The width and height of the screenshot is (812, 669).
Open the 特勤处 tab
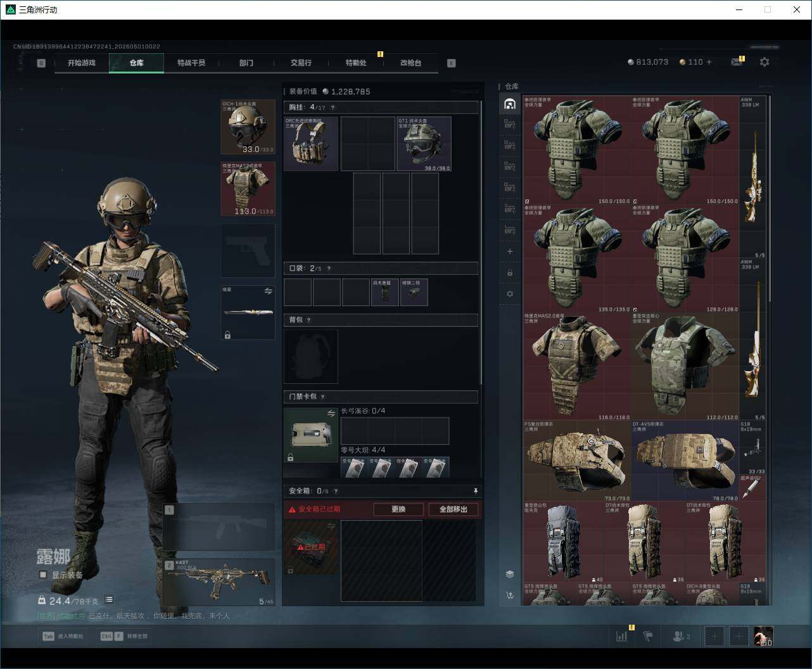pyautogui.click(x=356, y=63)
